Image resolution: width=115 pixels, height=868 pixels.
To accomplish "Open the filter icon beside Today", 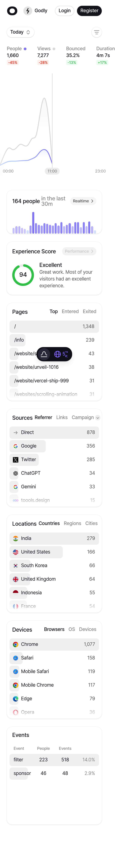I will point(97,32).
